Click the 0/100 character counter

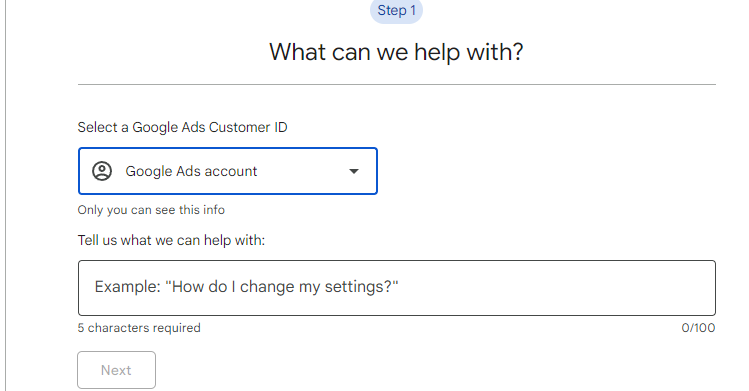click(x=698, y=328)
